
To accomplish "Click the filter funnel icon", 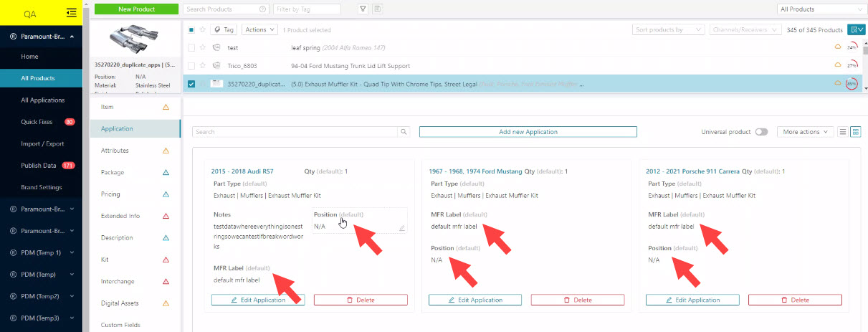I will (x=363, y=9).
